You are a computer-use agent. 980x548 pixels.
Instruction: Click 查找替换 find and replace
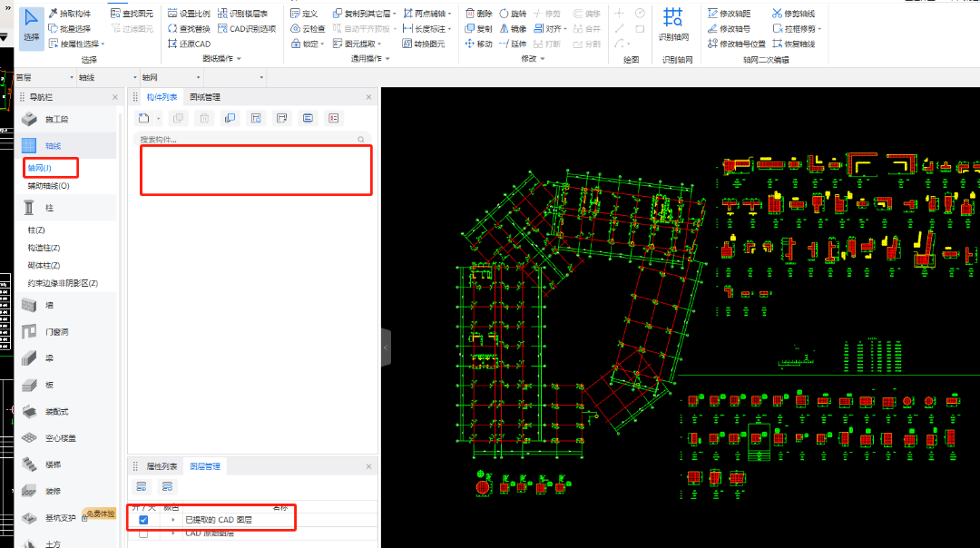[x=190, y=29]
